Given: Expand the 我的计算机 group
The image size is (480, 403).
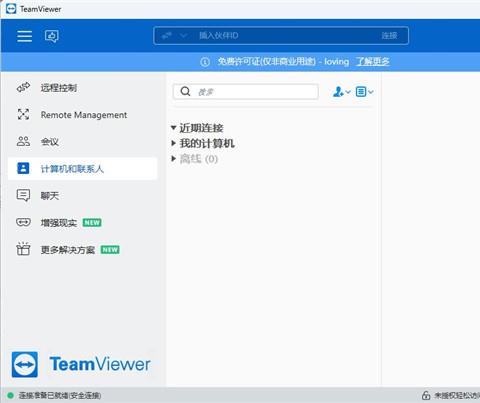Looking at the screenshot, I should pyautogui.click(x=173, y=143).
